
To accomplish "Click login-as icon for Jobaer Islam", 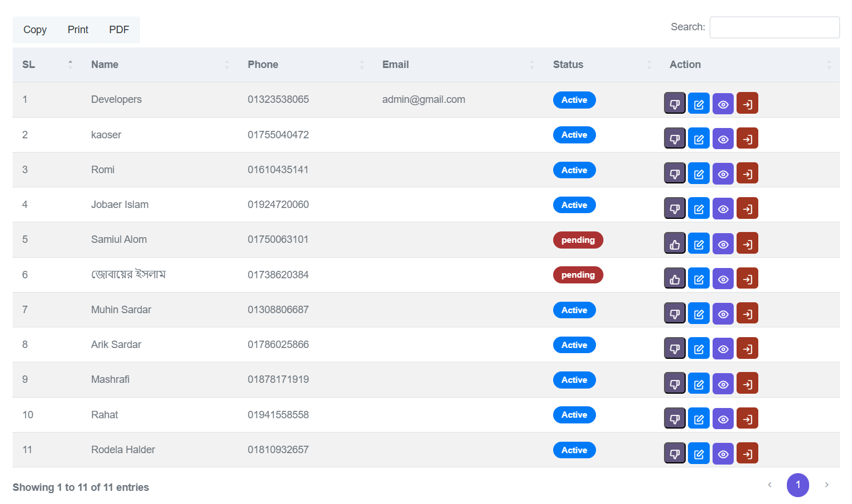I will (747, 209).
